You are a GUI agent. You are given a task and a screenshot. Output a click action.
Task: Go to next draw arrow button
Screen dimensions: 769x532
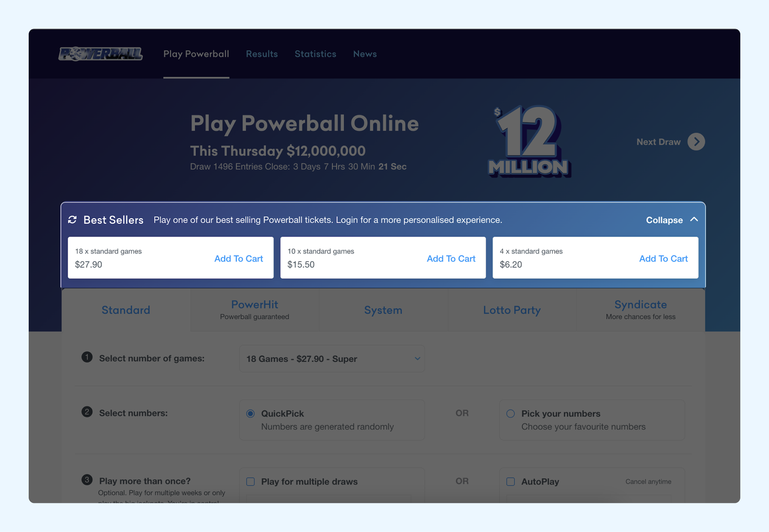696,142
